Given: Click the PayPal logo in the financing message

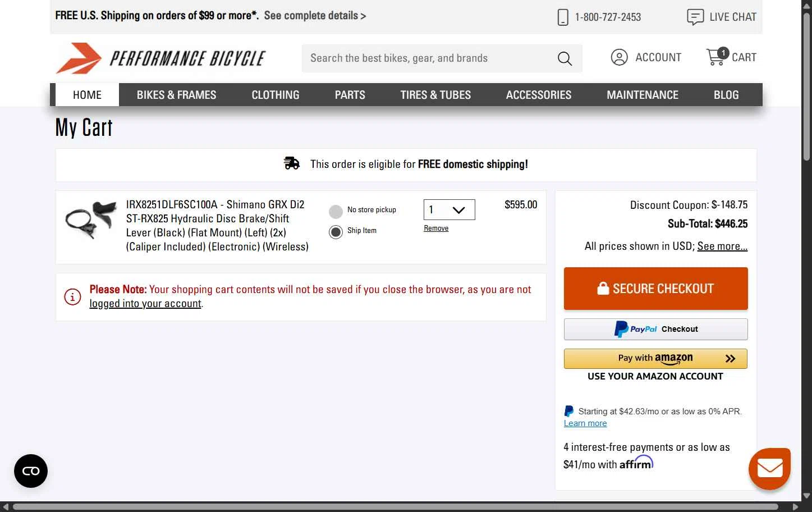Looking at the screenshot, I should coord(569,412).
